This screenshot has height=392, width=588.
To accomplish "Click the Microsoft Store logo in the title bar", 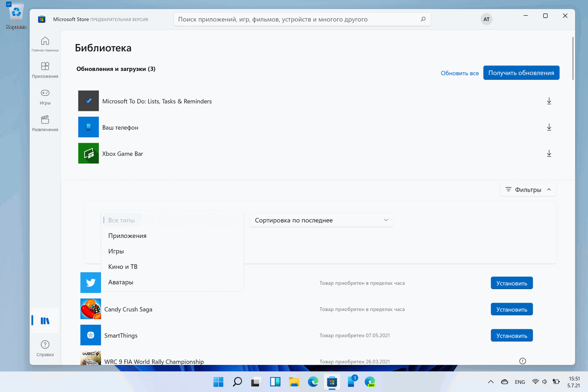I will [42, 19].
